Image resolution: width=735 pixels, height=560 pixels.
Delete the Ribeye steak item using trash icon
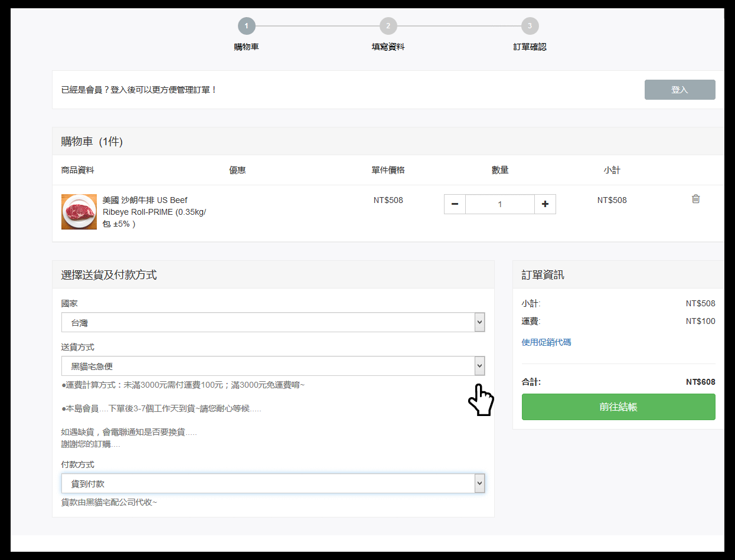click(695, 199)
